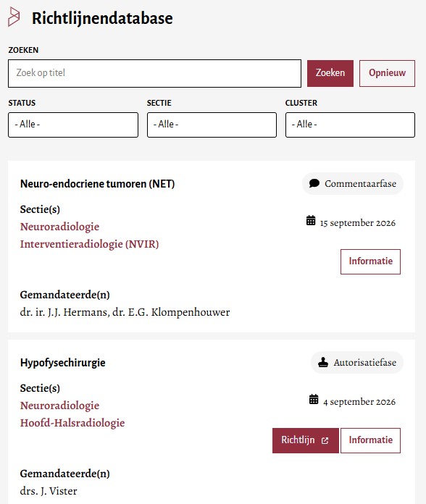Follow Interventieradiologie (NVIR) section link

pyautogui.click(x=89, y=244)
